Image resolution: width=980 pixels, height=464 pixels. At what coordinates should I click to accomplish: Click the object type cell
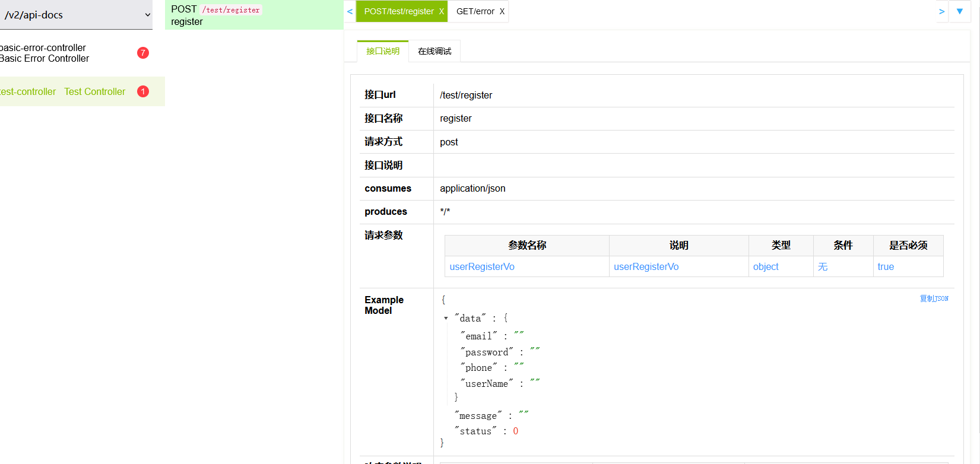click(766, 266)
